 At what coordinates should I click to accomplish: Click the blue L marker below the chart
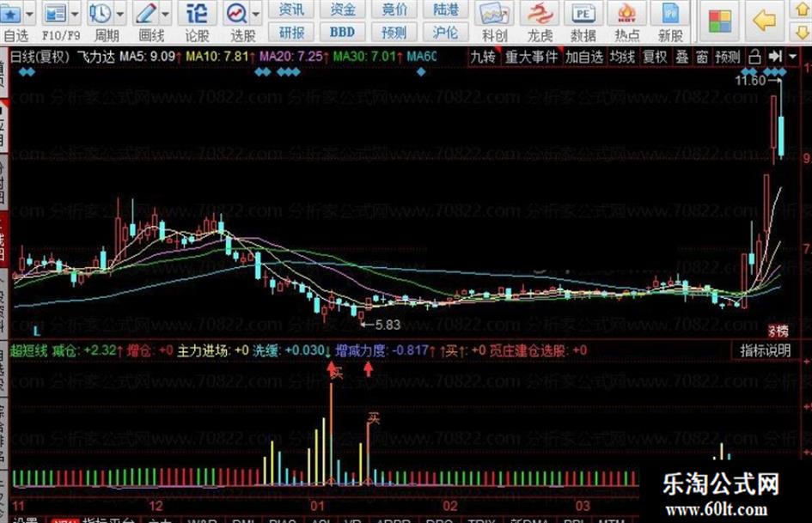(x=37, y=331)
